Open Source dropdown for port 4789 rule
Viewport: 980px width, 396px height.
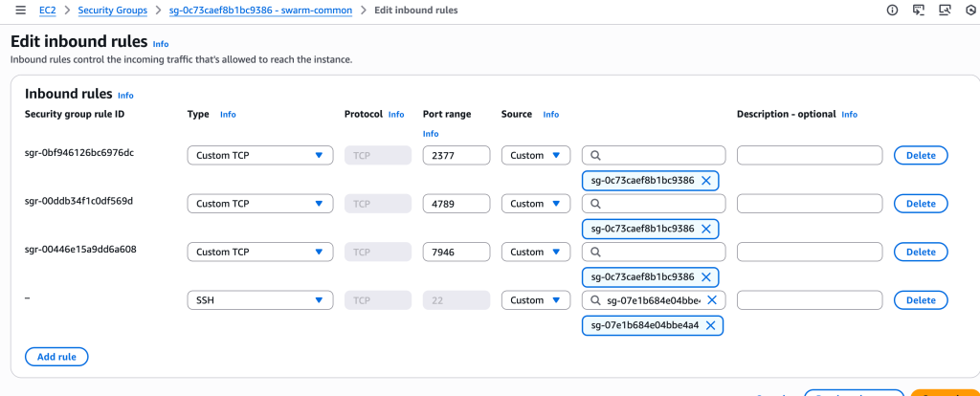point(535,204)
